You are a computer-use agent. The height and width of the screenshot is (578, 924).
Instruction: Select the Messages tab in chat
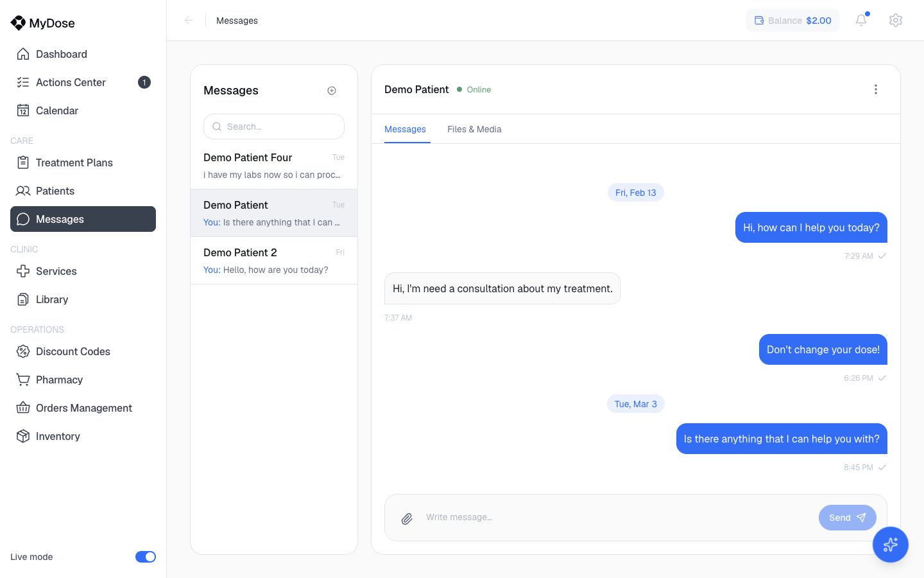405,129
